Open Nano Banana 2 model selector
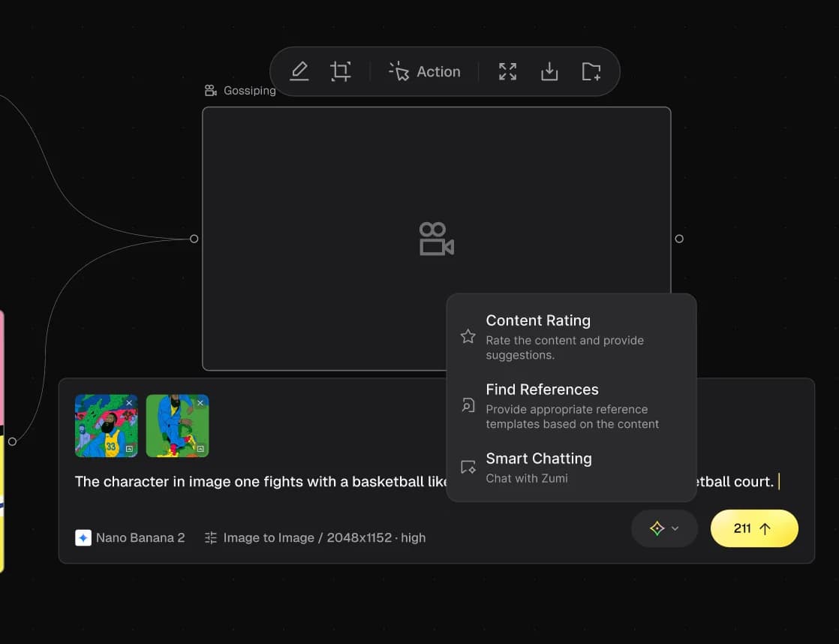Image resolution: width=839 pixels, height=644 pixels. coord(130,537)
